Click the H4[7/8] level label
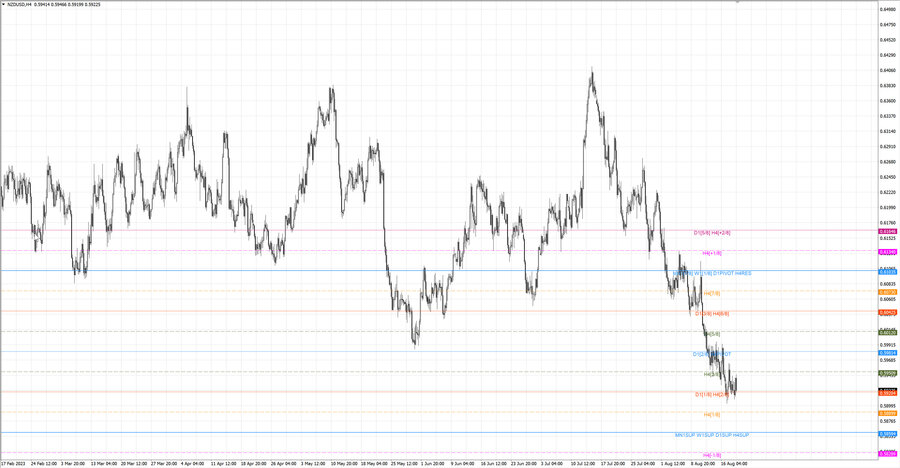 [x=712, y=293]
